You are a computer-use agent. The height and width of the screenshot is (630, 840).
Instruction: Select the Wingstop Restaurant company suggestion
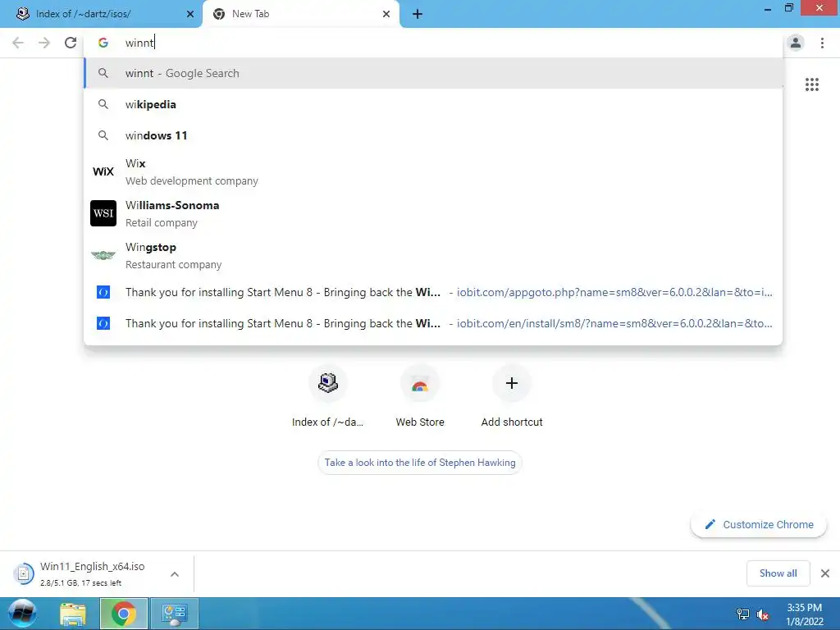(x=433, y=256)
